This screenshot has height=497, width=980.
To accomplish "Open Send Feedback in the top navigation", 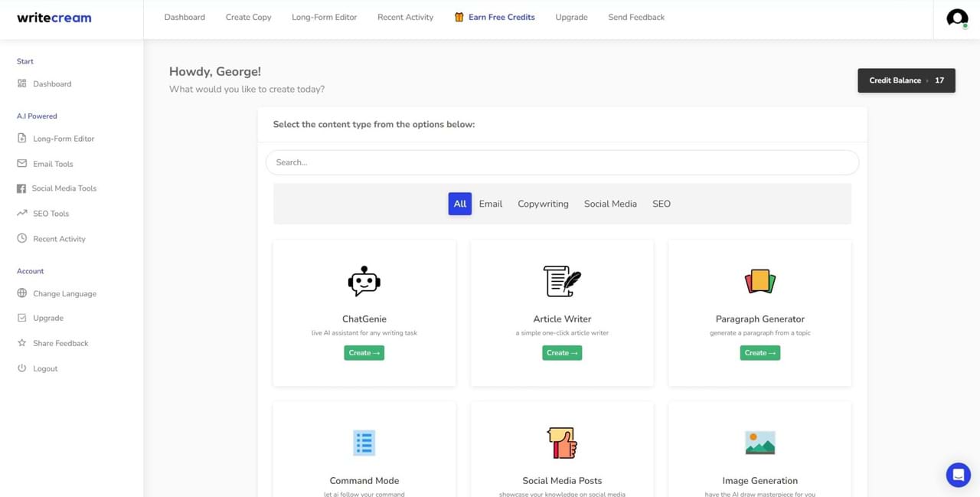I will tap(636, 17).
